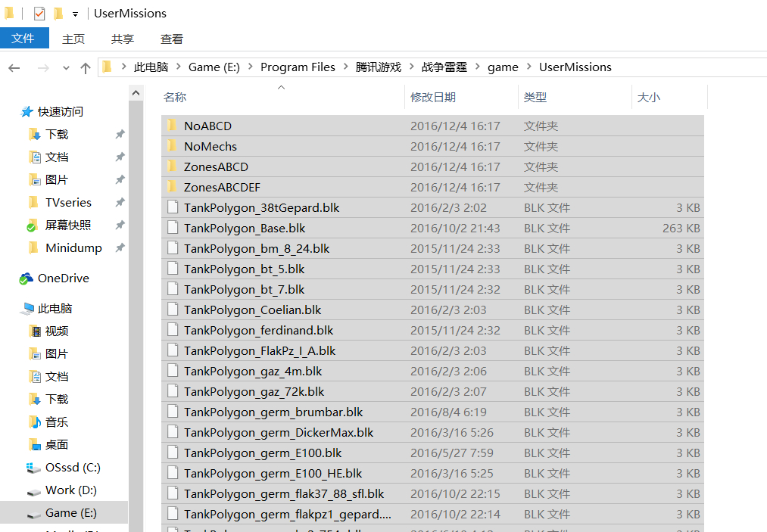Select the OSssd (C:) drive
The image size is (767, 532).
click(64, 468)
